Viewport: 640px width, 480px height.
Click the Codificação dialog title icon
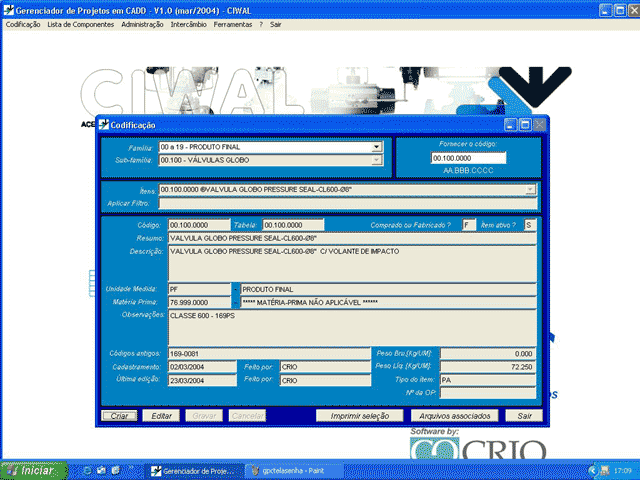(x=102, y=125)
